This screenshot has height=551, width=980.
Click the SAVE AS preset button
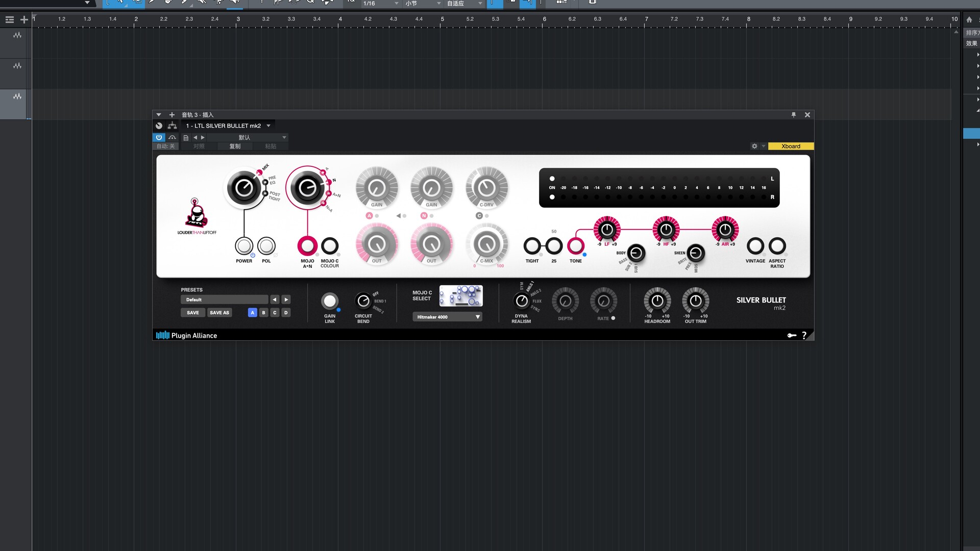(219, 313)
